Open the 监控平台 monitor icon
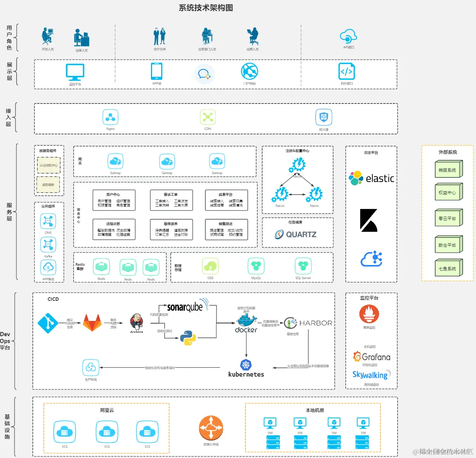Screen dimensions: 476x458 coord(75,72)
